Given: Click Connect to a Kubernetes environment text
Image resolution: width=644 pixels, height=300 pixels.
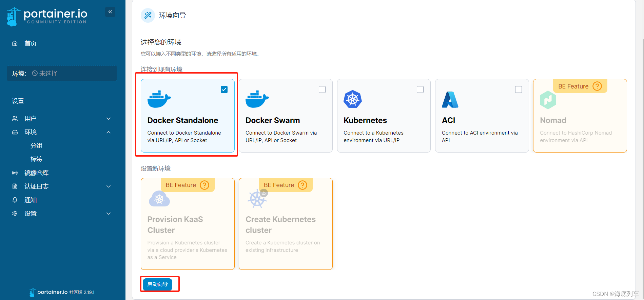Looking at the screenshot, I should pos(373,137).
